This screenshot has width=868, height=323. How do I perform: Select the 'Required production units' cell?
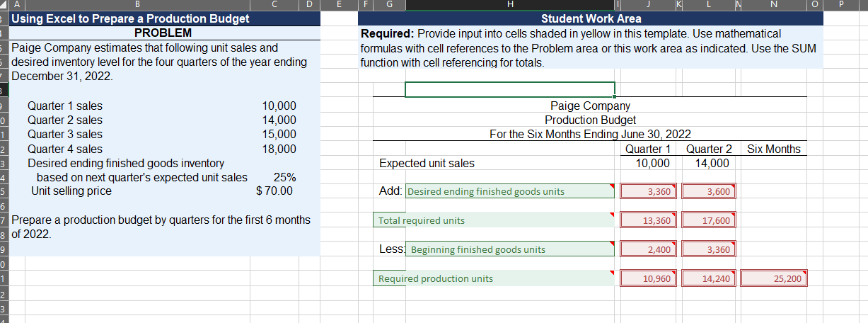click(x=495, y=278)
